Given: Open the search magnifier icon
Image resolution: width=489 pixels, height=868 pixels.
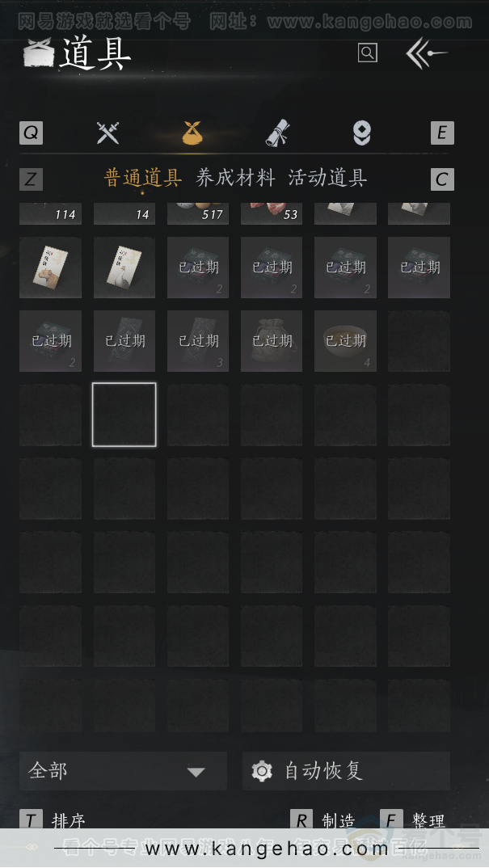Looking at the screenshot, I should click(368, 53).
